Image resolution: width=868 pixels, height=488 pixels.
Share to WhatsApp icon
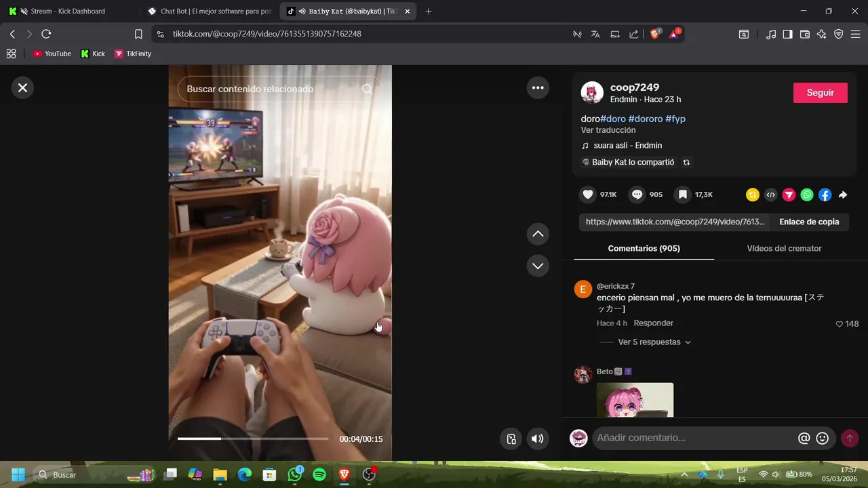[807, 195]
